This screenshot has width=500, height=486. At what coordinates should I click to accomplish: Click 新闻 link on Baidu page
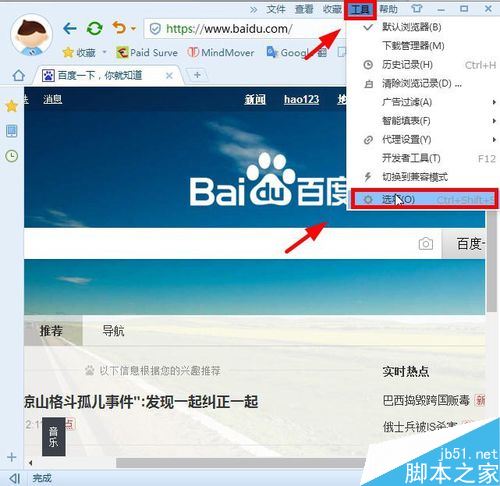click(255, 99)
